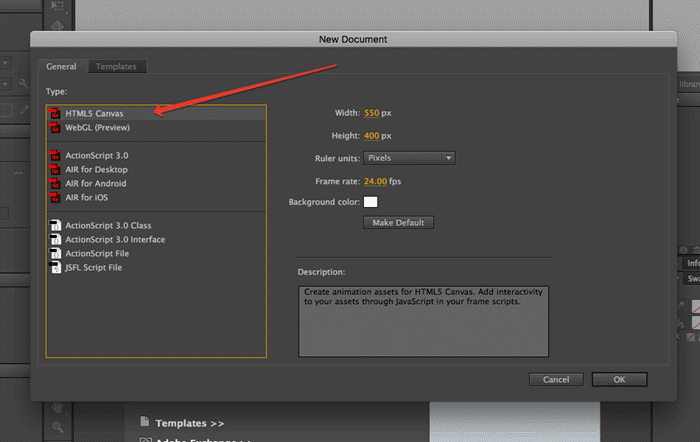
Task: Switch to the General tab
Action: pos(61,67)
